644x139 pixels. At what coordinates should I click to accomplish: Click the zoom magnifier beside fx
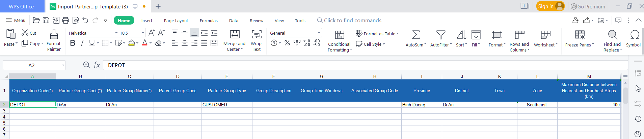click(86, 65)
